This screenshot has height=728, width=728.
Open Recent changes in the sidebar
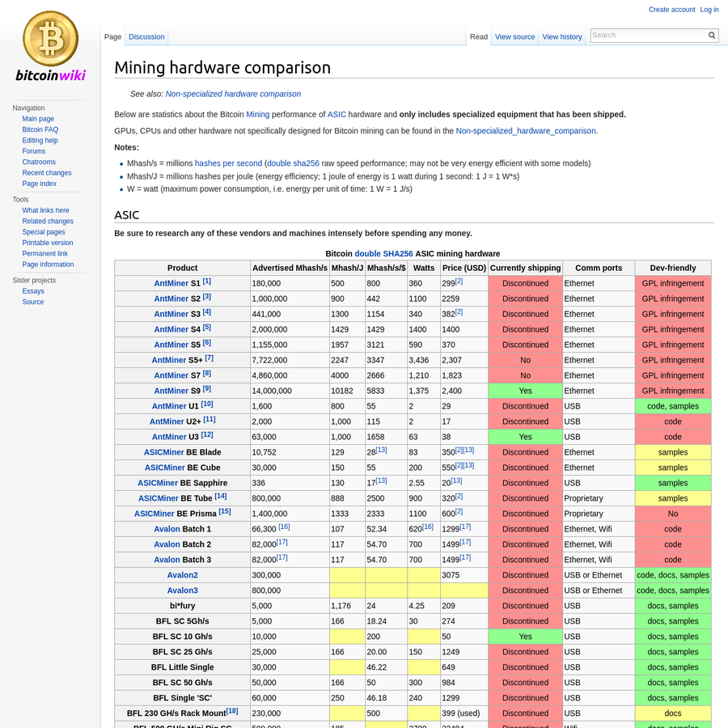pos(47,173)
